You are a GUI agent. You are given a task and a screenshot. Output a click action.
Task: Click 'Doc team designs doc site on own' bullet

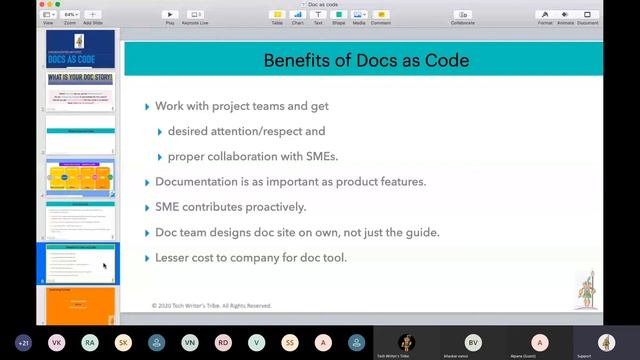coord(297,232)
